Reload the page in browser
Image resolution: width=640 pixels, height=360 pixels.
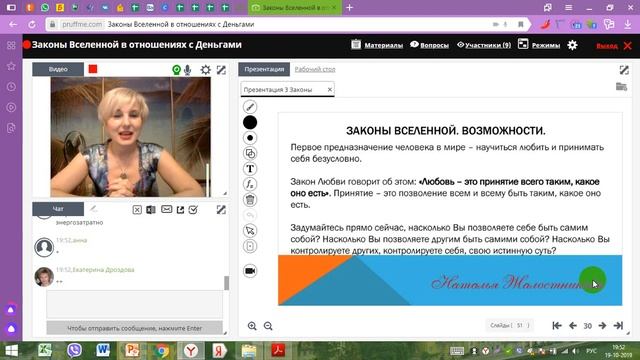tap(31, 24)
